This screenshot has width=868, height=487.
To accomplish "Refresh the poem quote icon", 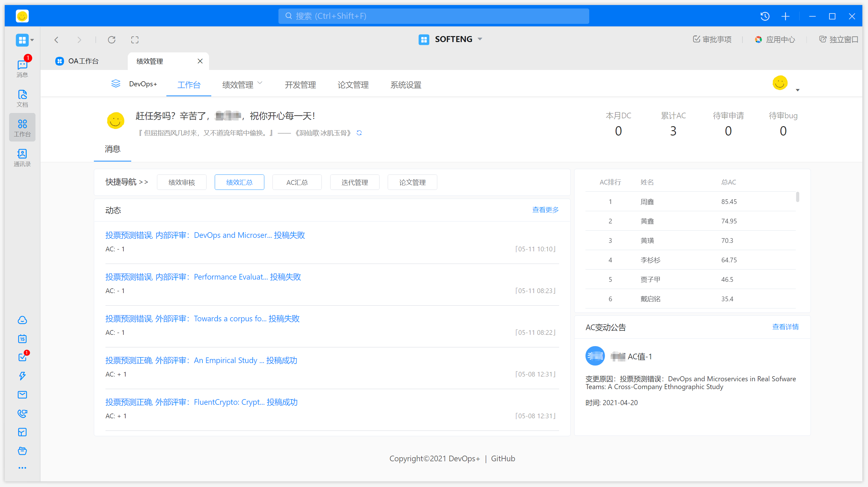I will [359, 133].
